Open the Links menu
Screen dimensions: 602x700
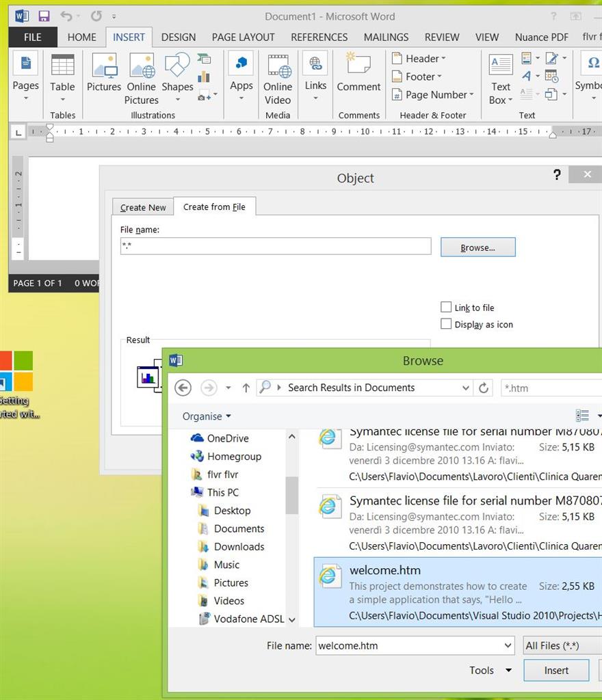[x=315, y=77]
